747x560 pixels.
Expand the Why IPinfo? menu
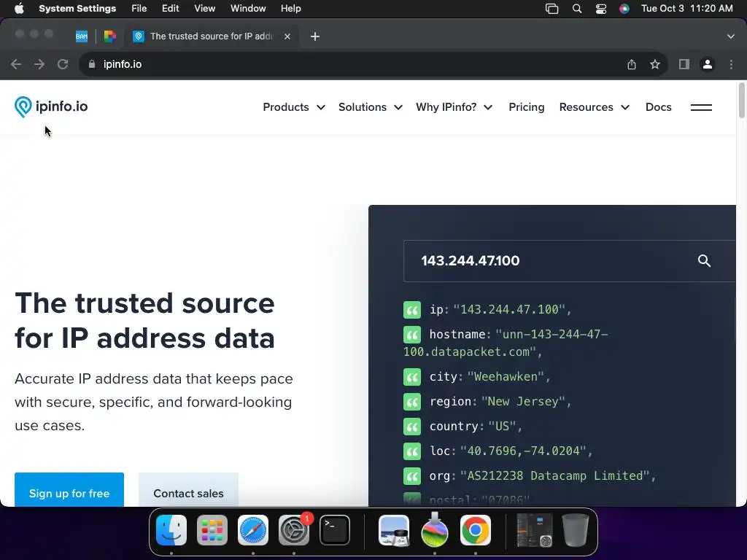pyautogui.click(x=454, y=107)
